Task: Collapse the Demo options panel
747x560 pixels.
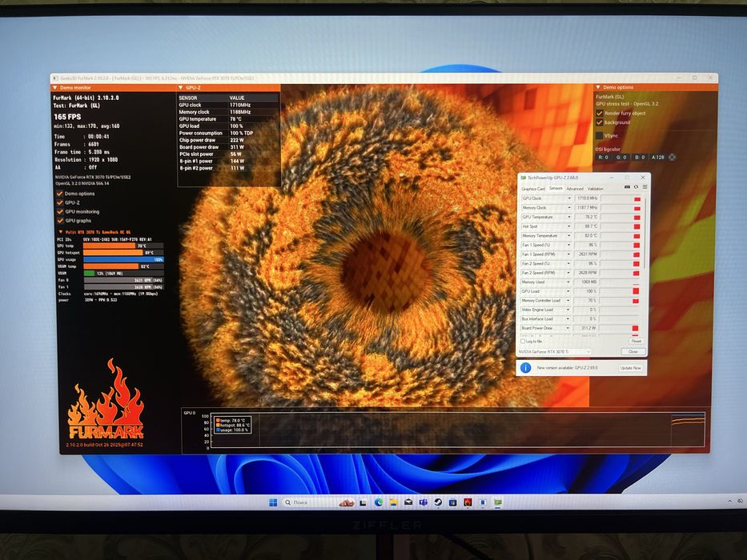Action: pyautogui.click(x=598, y=88)
